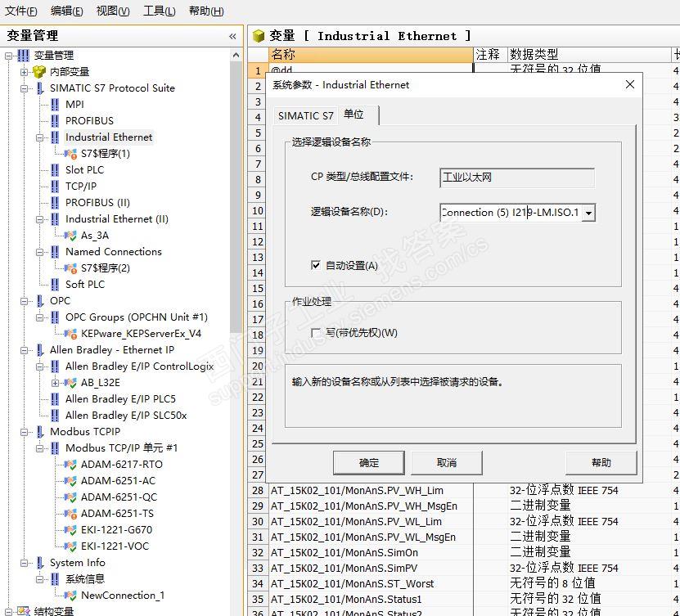Switch to the SIMATIC S7 tab
The height and width of the screenshot is (616, 680).
point(306,116)
